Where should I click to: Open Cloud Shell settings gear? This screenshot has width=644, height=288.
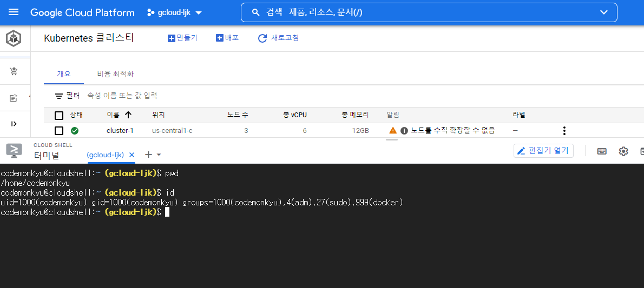click(x=623, y=151)
